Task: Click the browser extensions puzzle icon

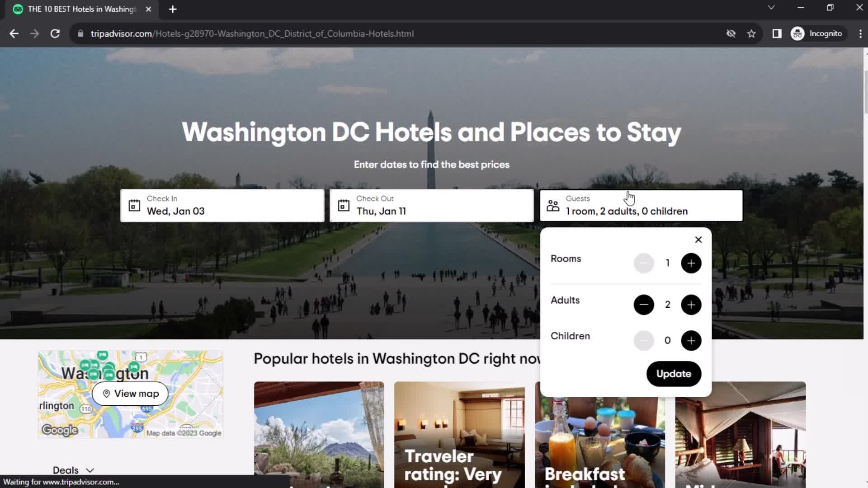Action: [x=777, y=33]
